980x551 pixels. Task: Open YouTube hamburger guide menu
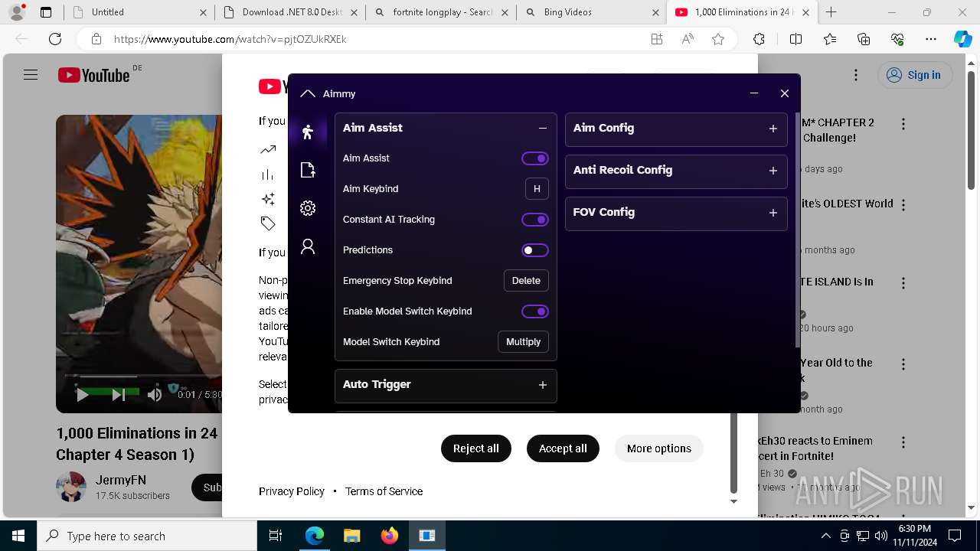pos(31,75)
